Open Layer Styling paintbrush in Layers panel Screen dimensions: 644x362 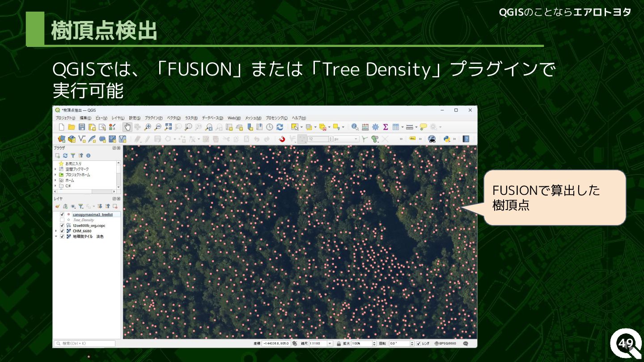click(57, 206)
